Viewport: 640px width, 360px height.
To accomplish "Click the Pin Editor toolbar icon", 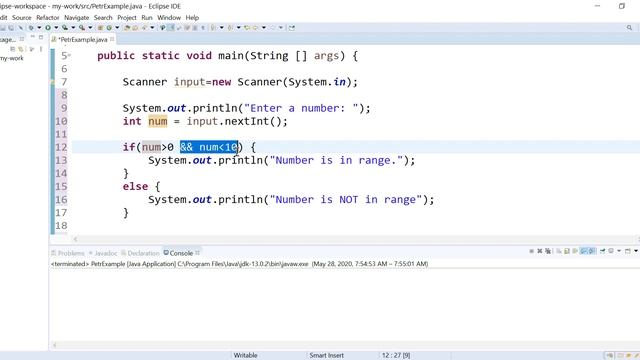I will pos(291,28).
